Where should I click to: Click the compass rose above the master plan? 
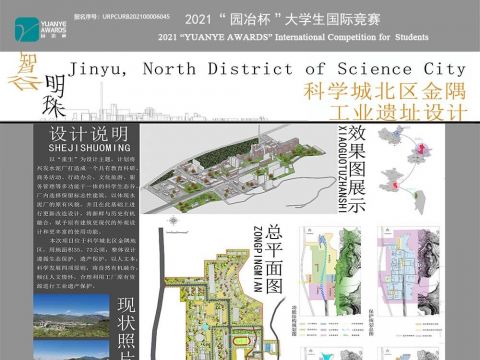click(173, 221)
